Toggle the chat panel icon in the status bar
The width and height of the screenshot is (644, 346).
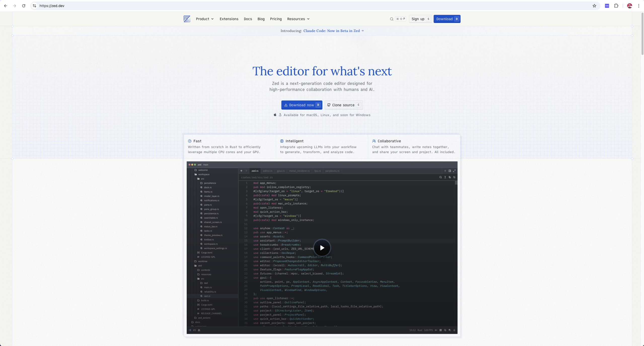[x=450, y=330]
